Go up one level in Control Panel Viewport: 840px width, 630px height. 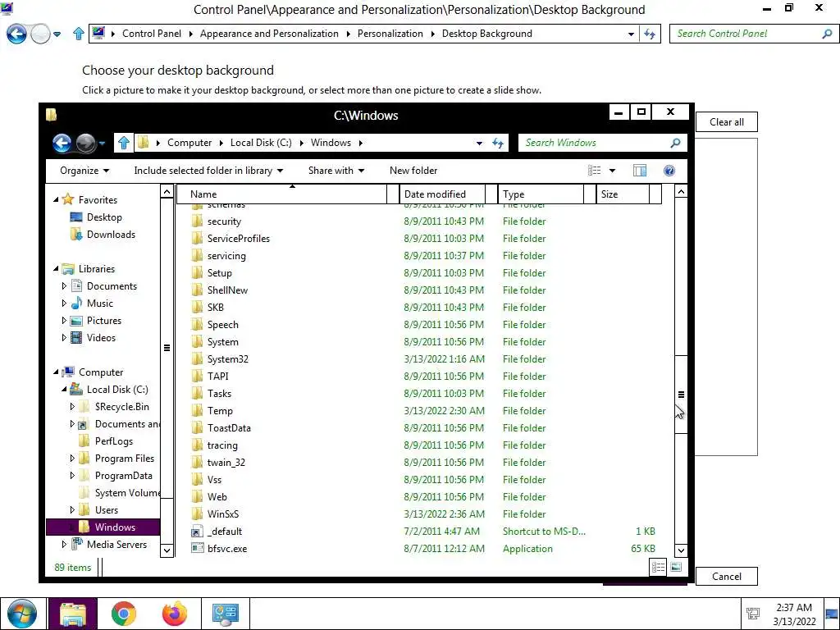[x=79, y=34]
